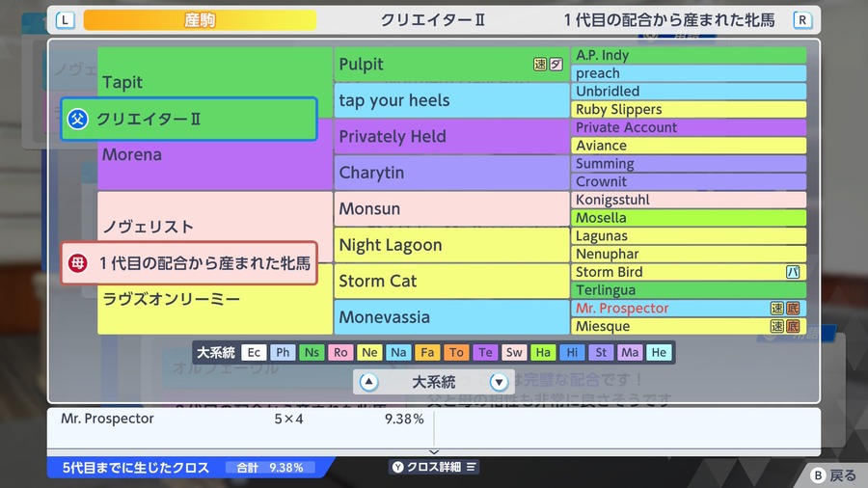This screenshot has width=868, height=488.
Task: Select the Monevassia cell
Action: click(451, 317)
